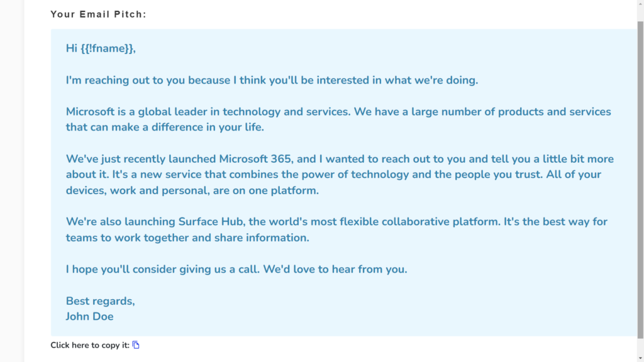
Task: Click the vertical scrollbar thumb
Action: point(640,180)
